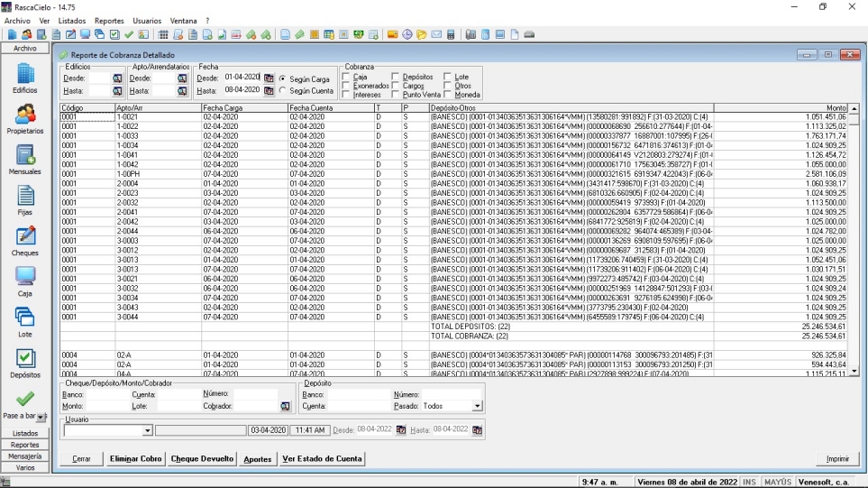The width and height of the screenshot is (868, 488).
Task: Click the Aportes button
Action: pyautogui.click(x=258, y=458)
